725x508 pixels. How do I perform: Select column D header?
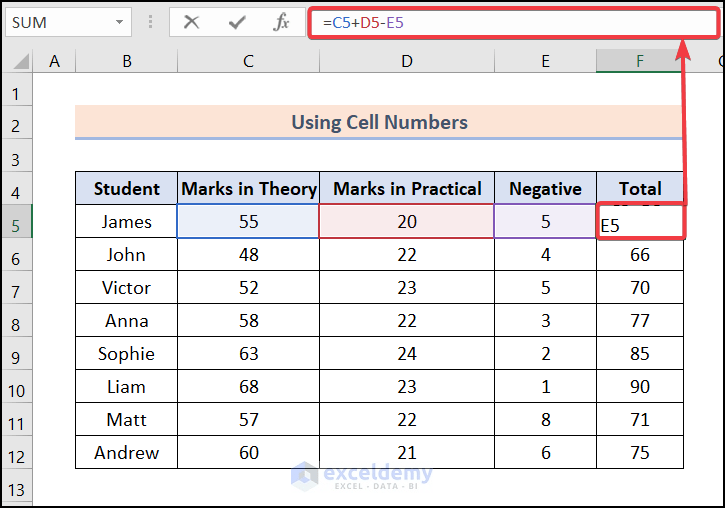407,61
